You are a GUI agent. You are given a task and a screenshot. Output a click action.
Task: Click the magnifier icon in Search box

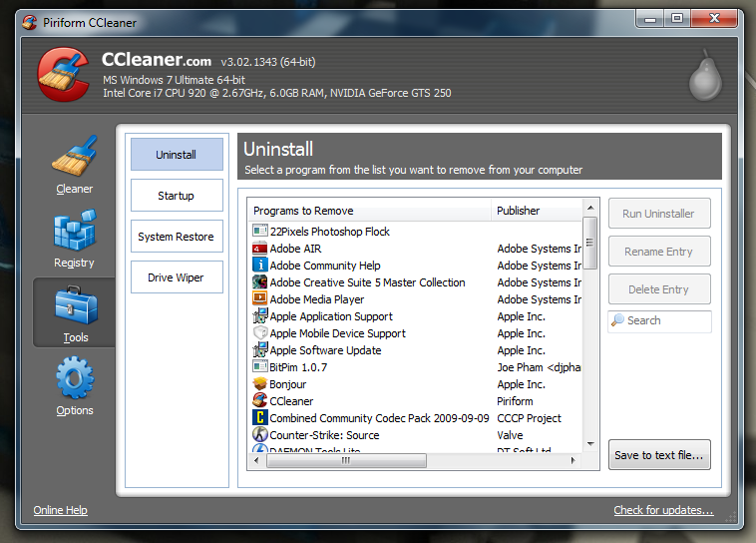tap(617, 320)
